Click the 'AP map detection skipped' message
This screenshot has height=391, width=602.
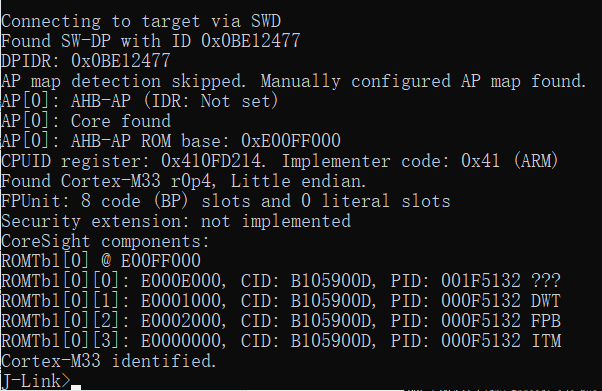click(123, 81)
